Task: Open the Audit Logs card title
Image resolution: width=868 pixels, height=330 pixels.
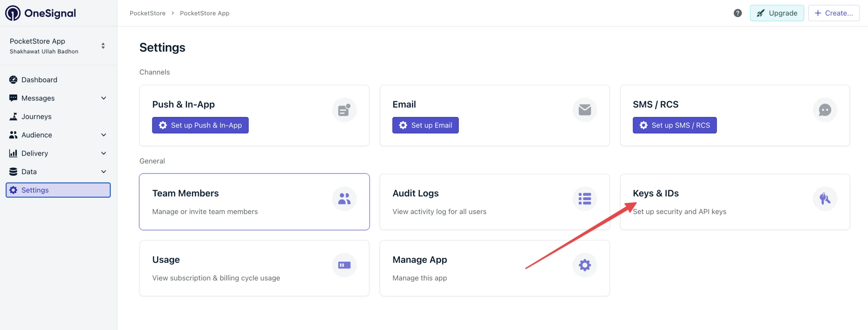Action: click(415, 193)
